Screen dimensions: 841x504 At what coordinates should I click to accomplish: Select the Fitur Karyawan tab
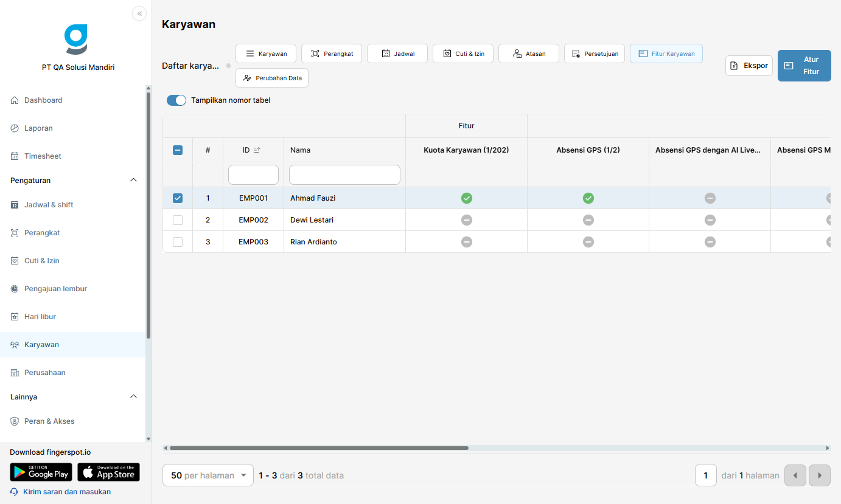[666, 54]
